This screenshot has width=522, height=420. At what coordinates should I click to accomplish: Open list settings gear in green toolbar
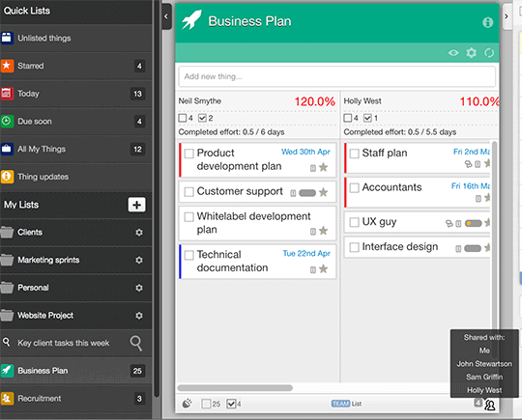471,52
